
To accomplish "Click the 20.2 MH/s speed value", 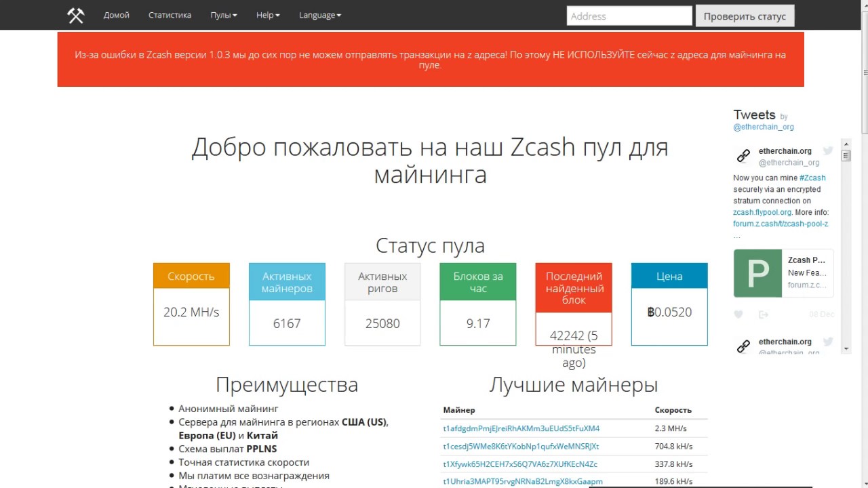I will 191,312.
